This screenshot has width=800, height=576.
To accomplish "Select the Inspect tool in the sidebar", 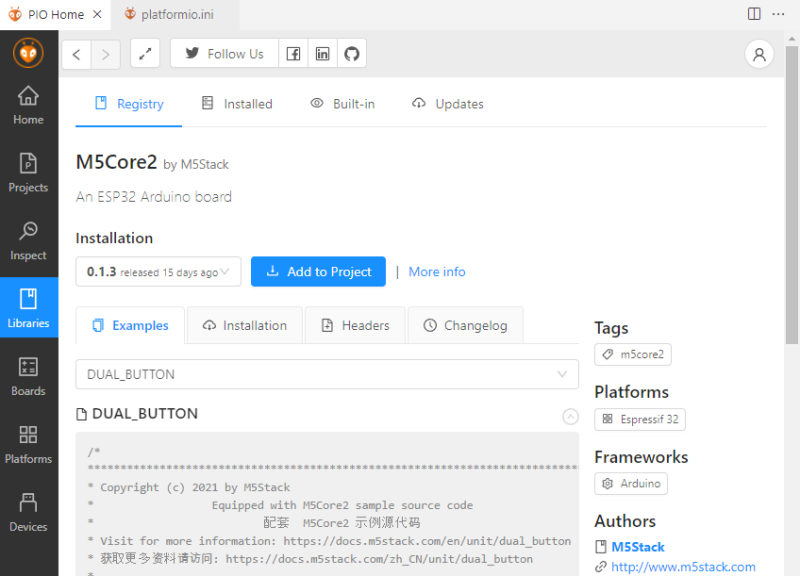I will coord(29,240).
